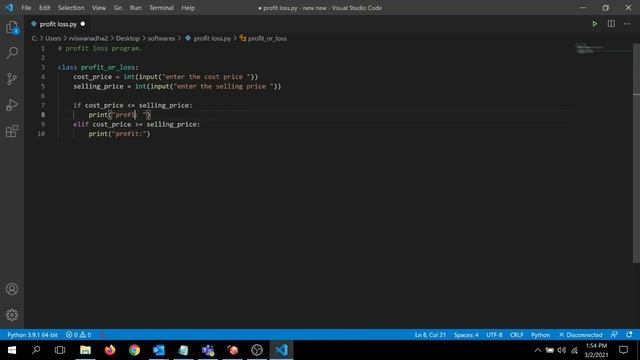Open the volume control in system tray
This screenshot has width=640, height=360.
coord(562,350)
